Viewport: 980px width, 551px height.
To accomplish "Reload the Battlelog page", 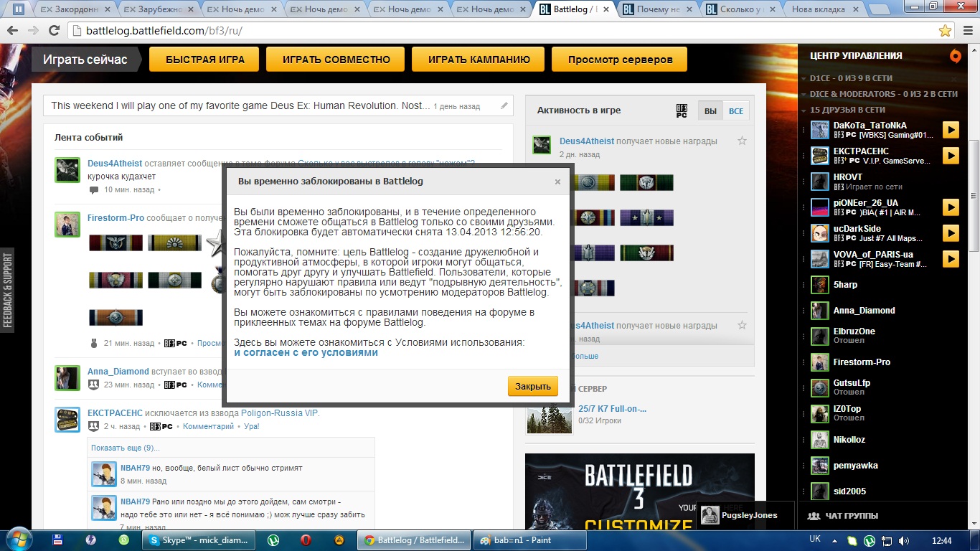I will 54,31.
